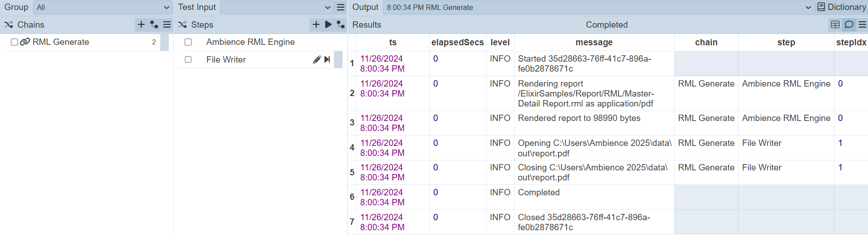Run to the File Writer step with the skip icon

(327, 59)
